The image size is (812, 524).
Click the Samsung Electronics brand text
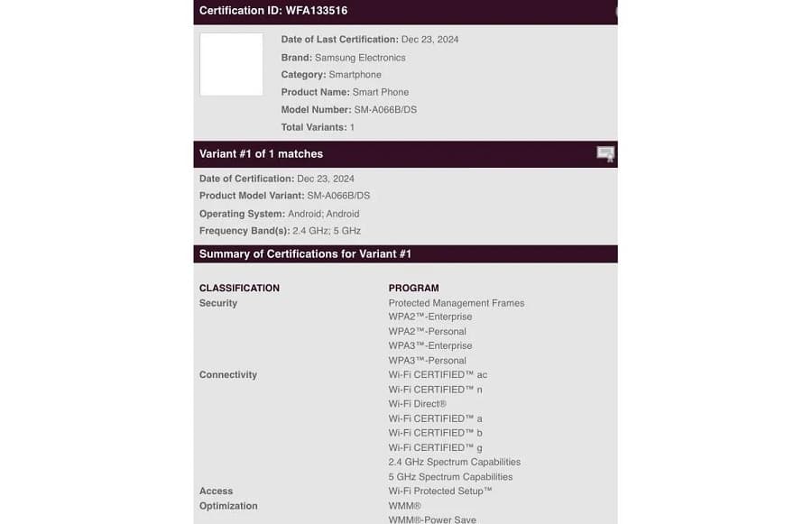click(360, 58)
